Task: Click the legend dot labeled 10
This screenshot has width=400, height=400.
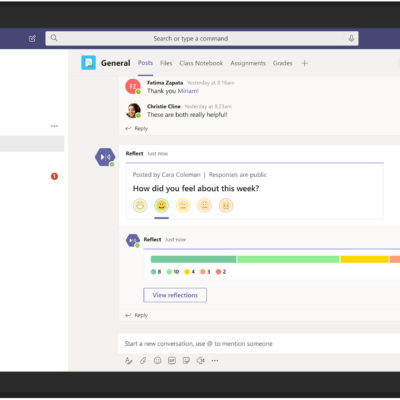Action: pos(169,272)
